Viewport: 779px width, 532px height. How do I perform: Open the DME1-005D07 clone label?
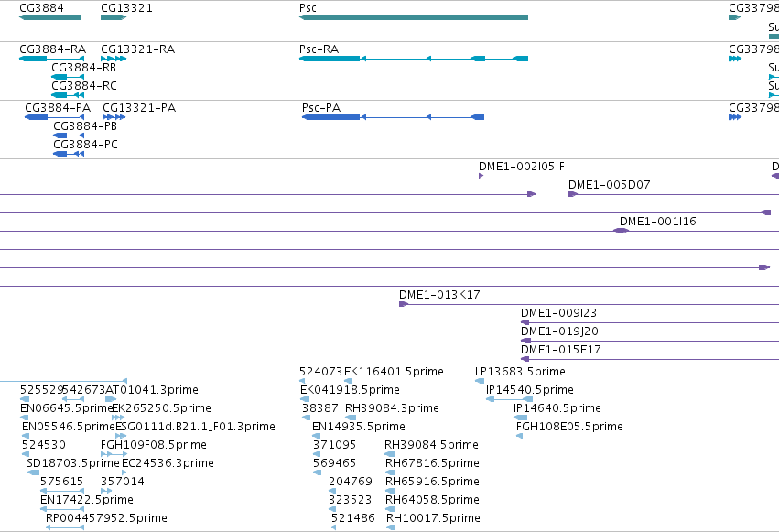click(609, 185)
